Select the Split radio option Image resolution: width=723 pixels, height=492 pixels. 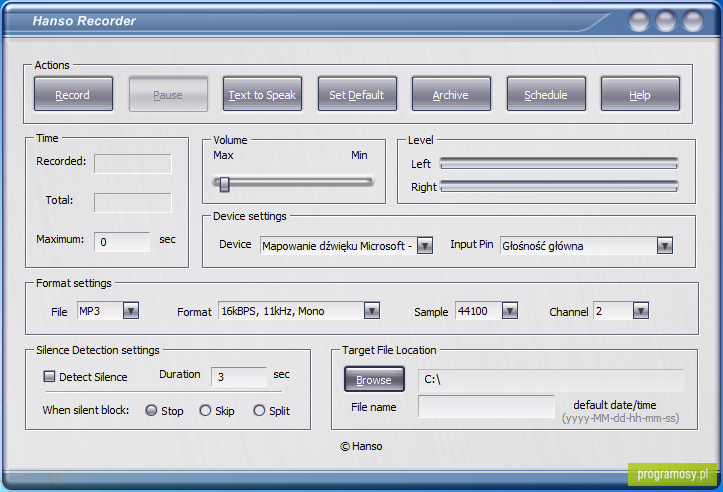point(259,410)
